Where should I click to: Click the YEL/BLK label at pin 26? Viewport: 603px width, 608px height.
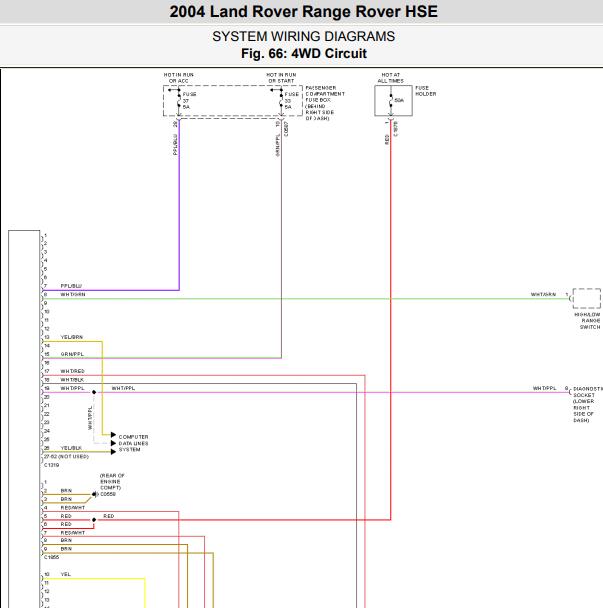coord(71,448)
